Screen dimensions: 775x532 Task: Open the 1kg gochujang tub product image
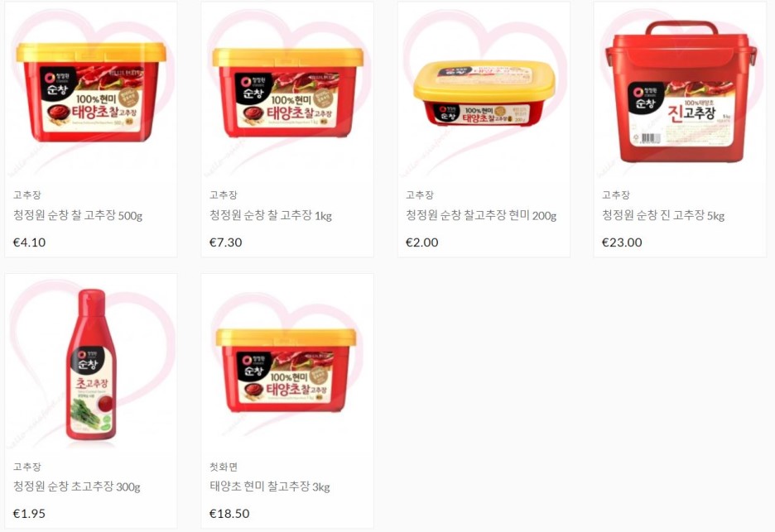(x=287, y=90)
